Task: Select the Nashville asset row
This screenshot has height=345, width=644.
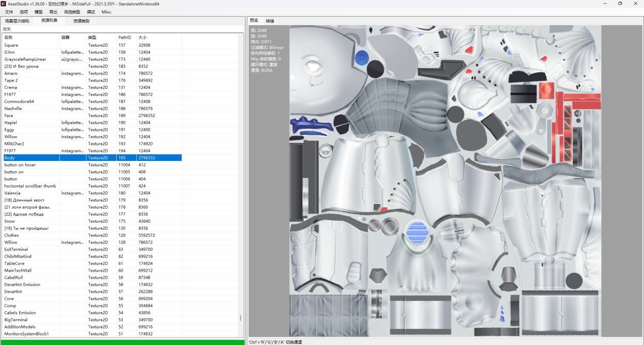Action: 92,109
